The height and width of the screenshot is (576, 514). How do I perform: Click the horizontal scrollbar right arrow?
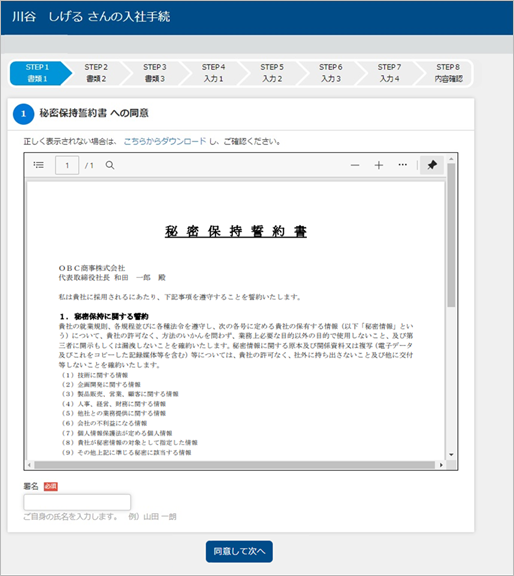click(441, 465)
